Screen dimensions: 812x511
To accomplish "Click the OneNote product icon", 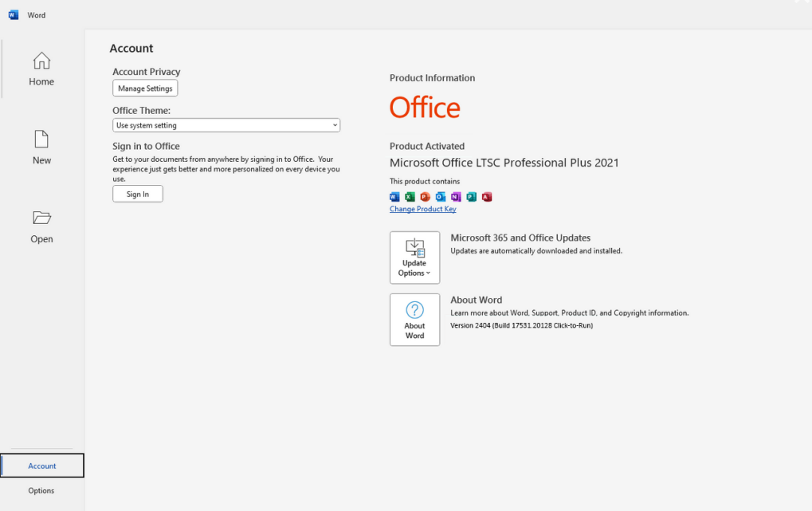I will (456, 197).
